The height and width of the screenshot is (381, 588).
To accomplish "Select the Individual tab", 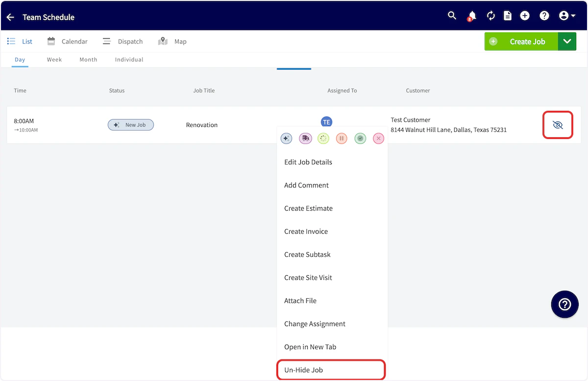I will click(x=129, y=60).
